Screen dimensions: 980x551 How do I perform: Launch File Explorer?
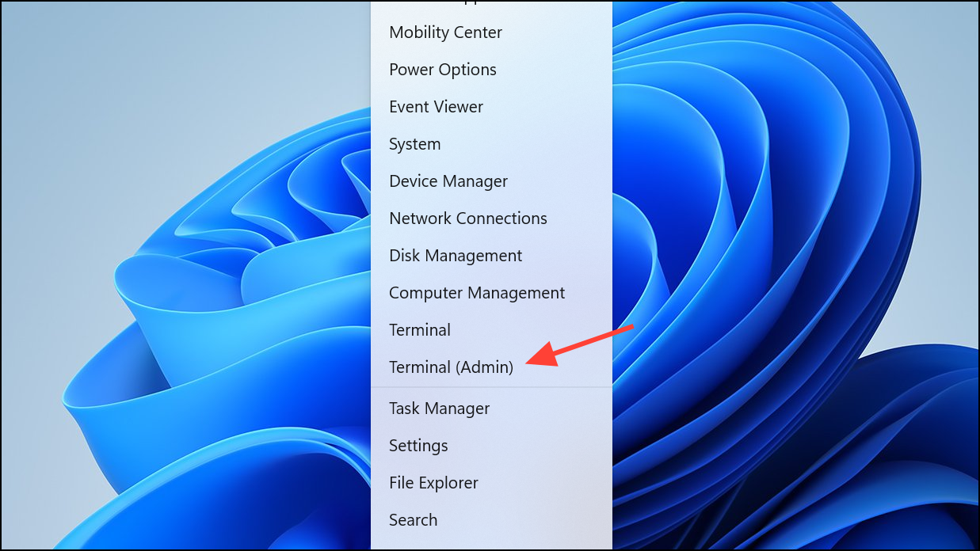(491, 483)
